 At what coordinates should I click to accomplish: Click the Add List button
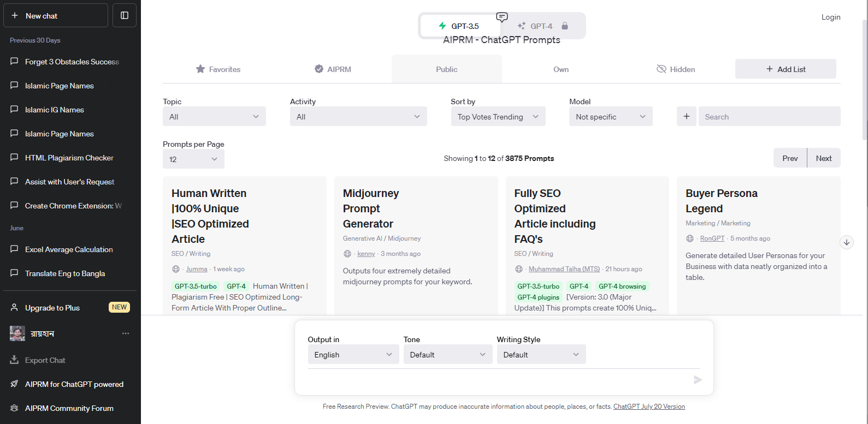point(786,69)
